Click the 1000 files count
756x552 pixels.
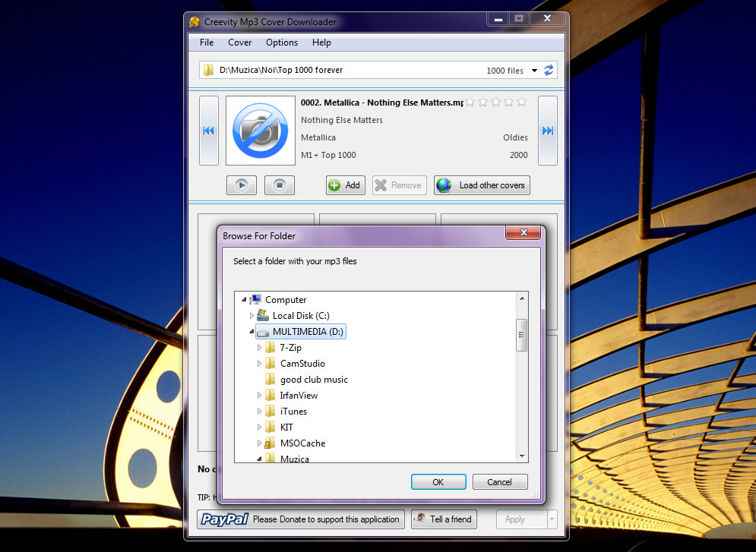[x=505, y=71]
